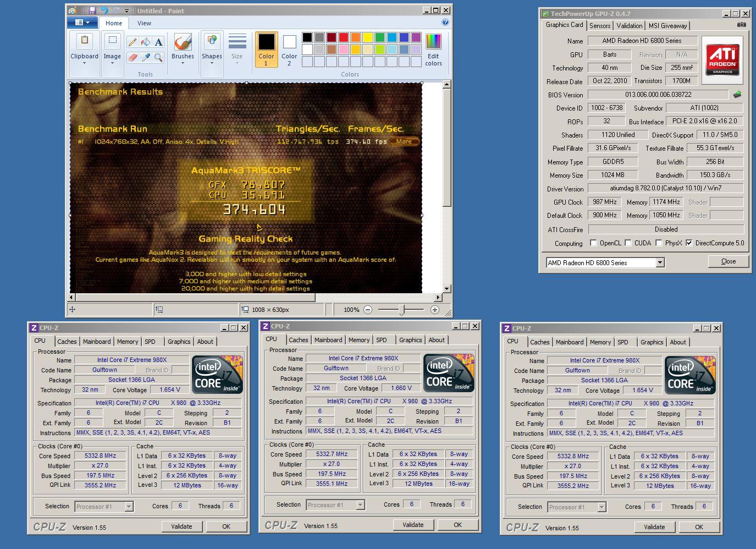
Task: Click OK button in left CPU-Z
Action: (226, 526)
